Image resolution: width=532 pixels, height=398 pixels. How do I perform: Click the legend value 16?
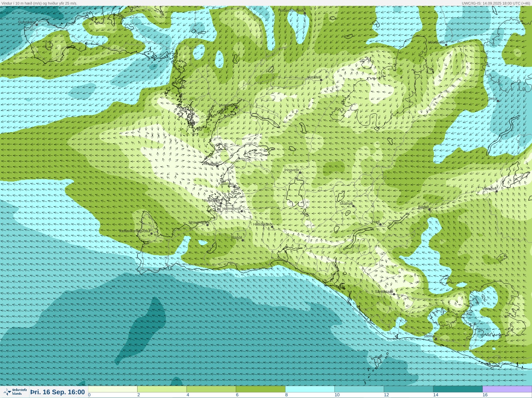pos(485,395)
